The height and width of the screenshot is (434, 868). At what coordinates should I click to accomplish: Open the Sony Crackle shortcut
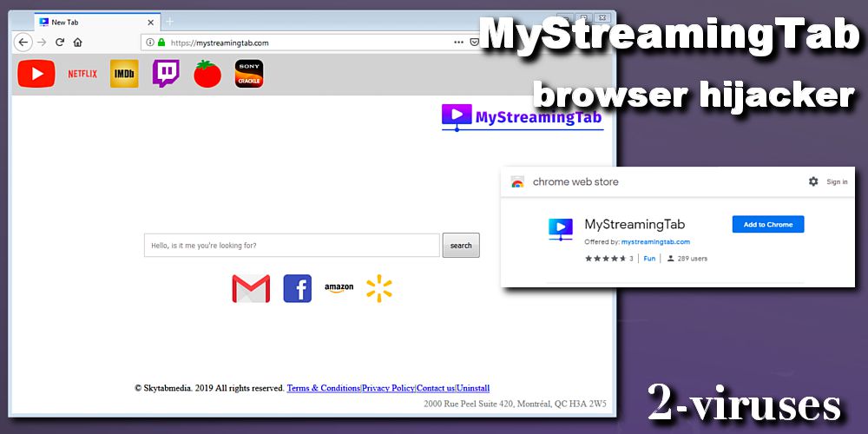tap(249, 74)
